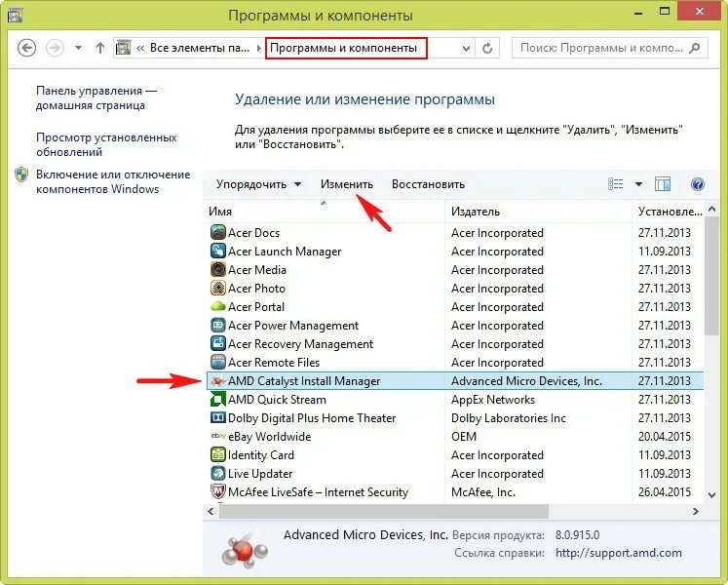Open the recent locations dropdown arrow
The height and width of the screenshot is (585, 728).
click(79, 48)
